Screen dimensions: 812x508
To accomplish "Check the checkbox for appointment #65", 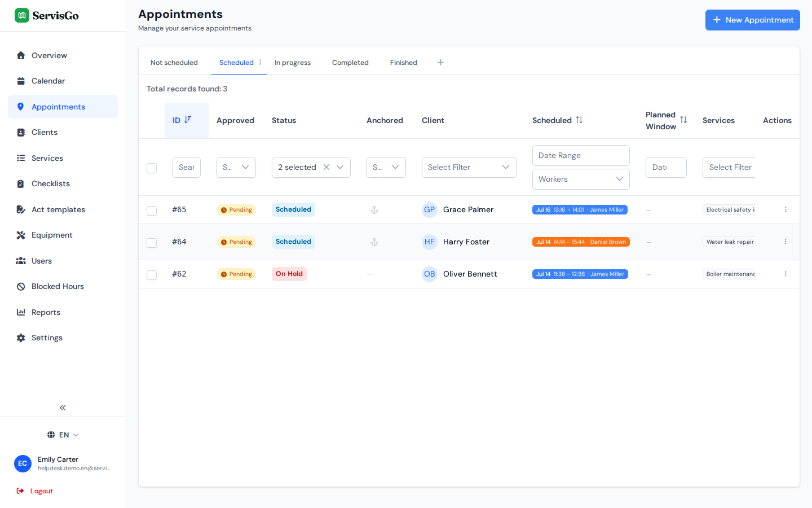I will pyautogui.click(x=152, y=211).
